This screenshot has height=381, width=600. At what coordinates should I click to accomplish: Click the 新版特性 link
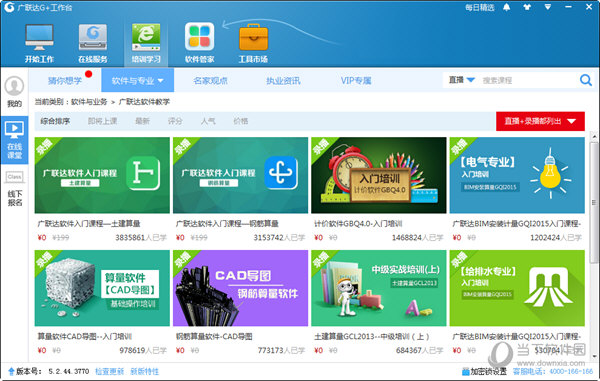click(145, 371)
